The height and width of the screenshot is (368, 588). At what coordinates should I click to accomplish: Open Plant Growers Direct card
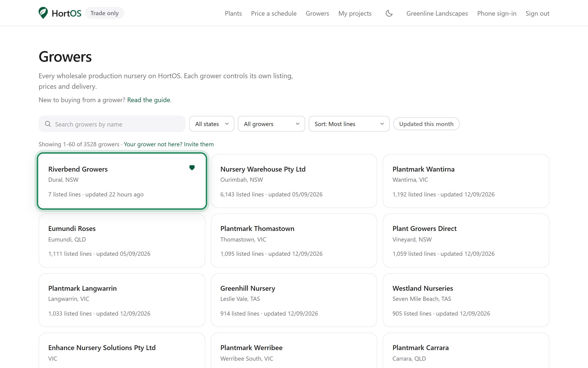point(466,241)
